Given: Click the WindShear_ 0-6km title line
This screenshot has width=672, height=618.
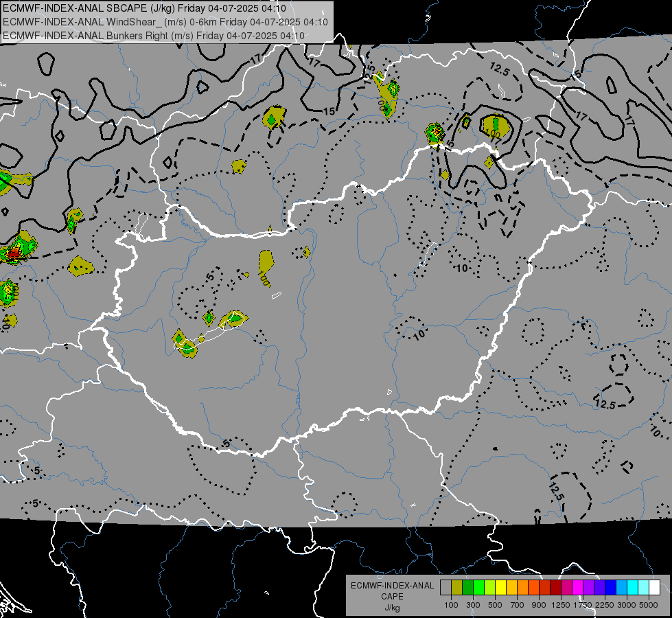Looking at the screenshot, I should pos(165,22).
